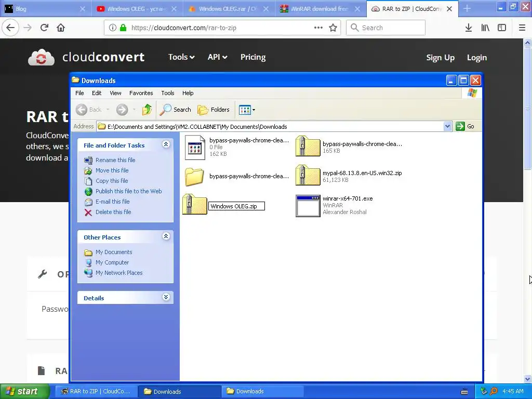Collapse File and Folder Tasks panel
532x399 pixels.
[166, 144]
